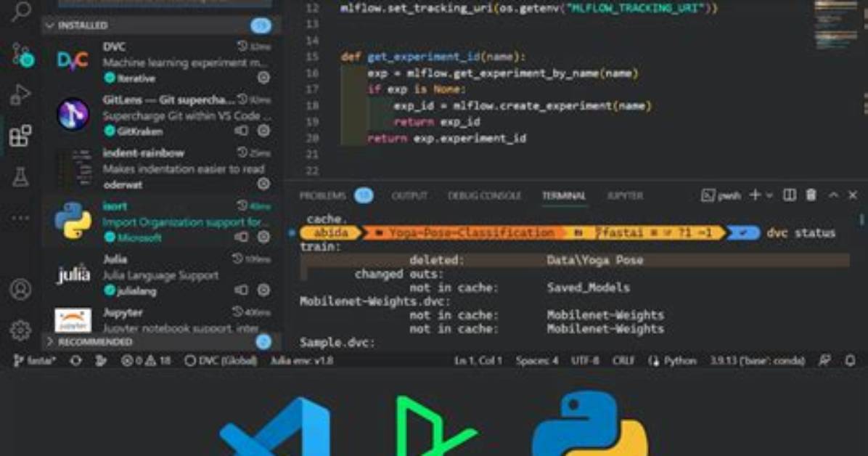868x456 pixels.
Task: Click the feedback icon in status bar
Action: point(825,361)
